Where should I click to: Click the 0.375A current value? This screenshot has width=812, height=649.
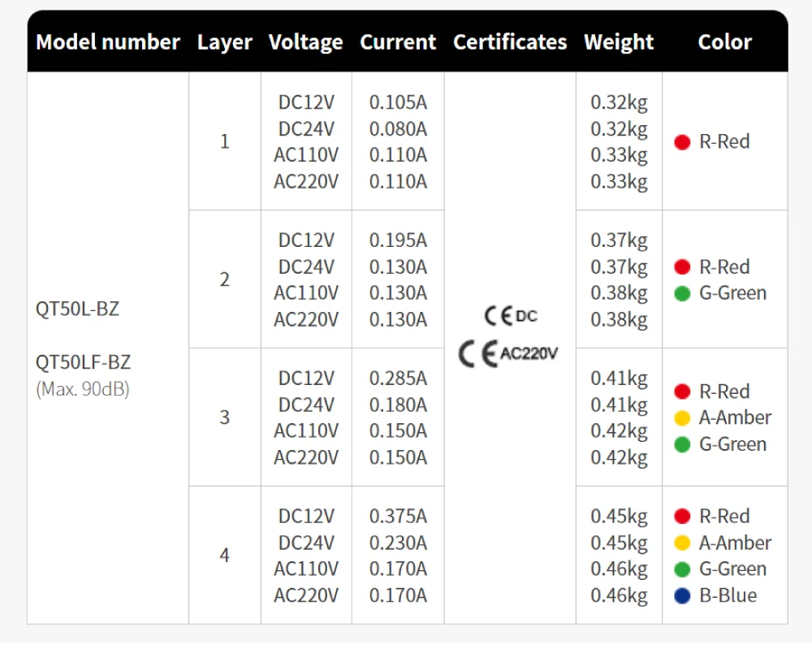coord(398,517)
